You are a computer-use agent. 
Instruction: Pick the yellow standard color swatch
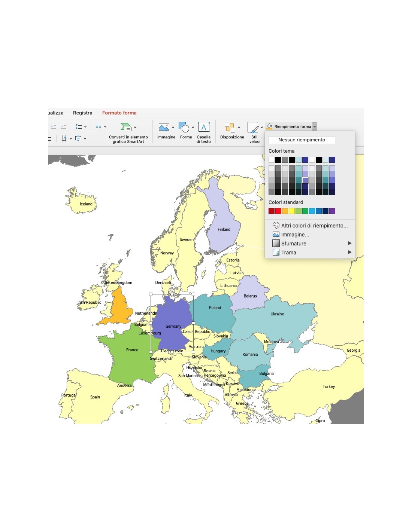coord(292,211)
